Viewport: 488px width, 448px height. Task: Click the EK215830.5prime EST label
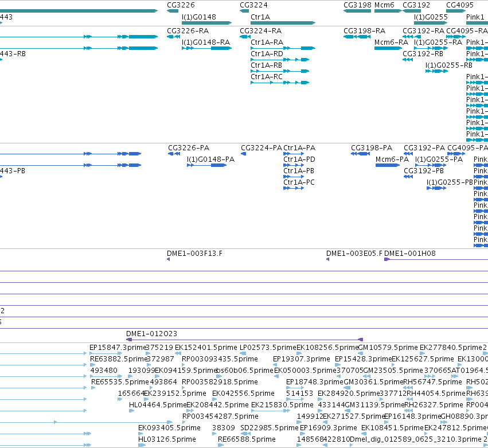click(x=282, y=405)
